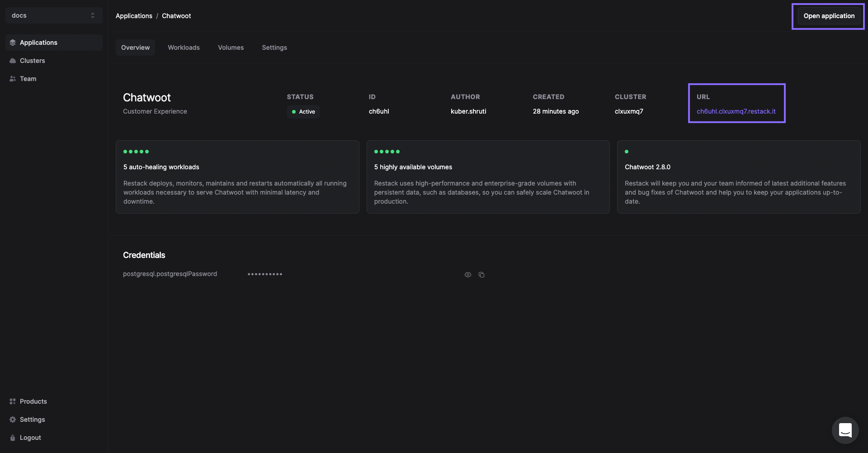Click the Products grid icon
The image size is (868, 453).
[x=13, y=401]
